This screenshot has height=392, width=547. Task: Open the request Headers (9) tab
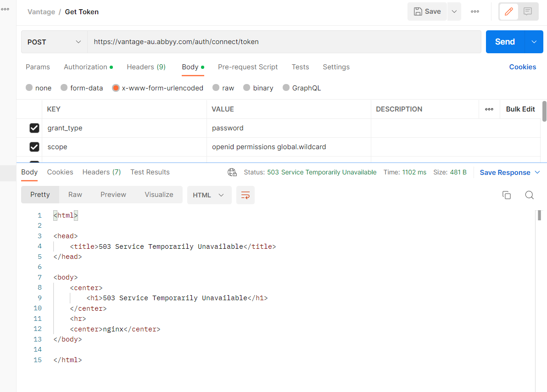point(146,67)
